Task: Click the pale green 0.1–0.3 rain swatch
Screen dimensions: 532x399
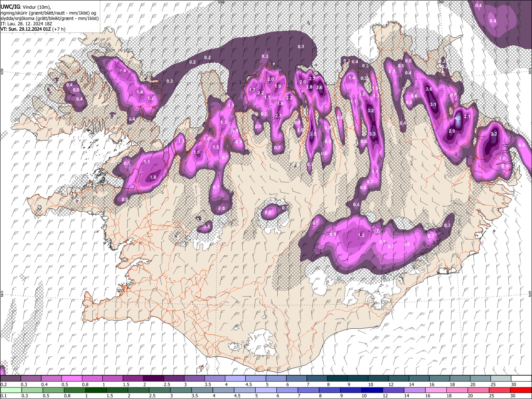Action: [10, 390]
